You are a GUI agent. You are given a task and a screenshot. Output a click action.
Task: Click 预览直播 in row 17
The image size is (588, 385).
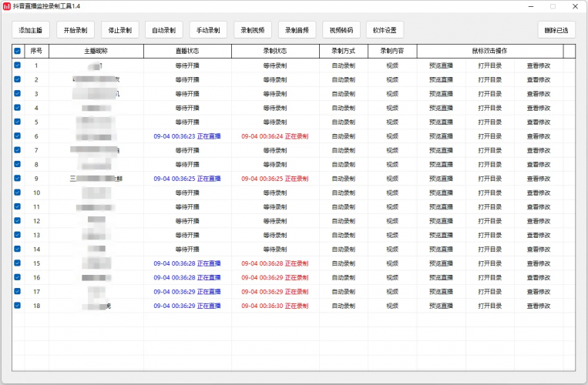441,292
